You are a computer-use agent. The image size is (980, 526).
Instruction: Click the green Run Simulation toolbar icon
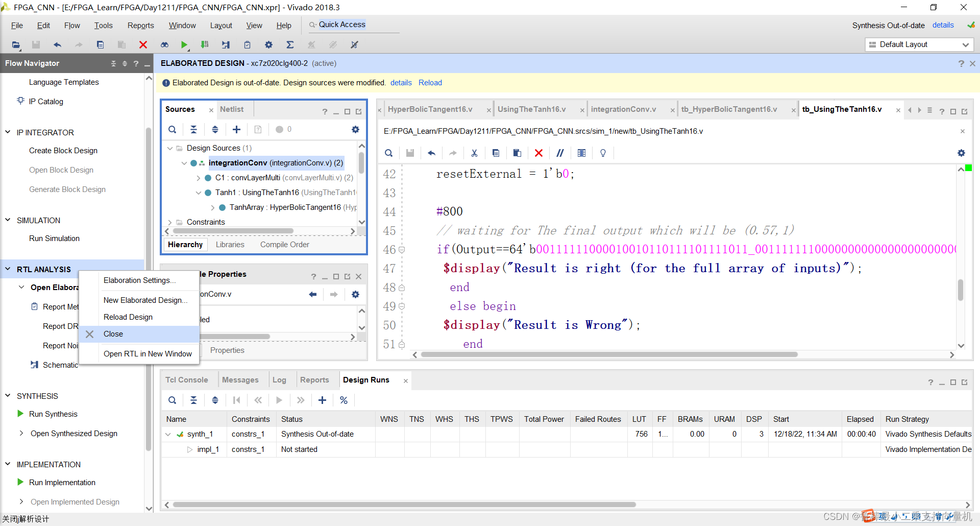pos(184,45)
